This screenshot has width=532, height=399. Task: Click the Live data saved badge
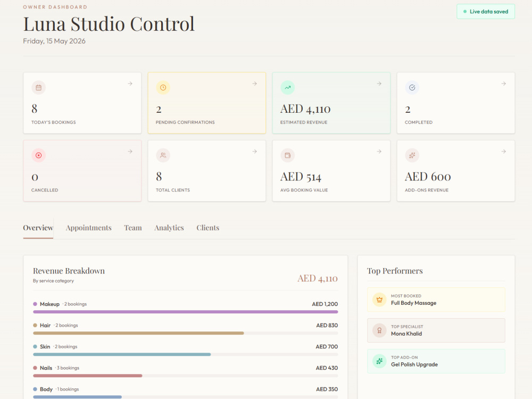486,12
